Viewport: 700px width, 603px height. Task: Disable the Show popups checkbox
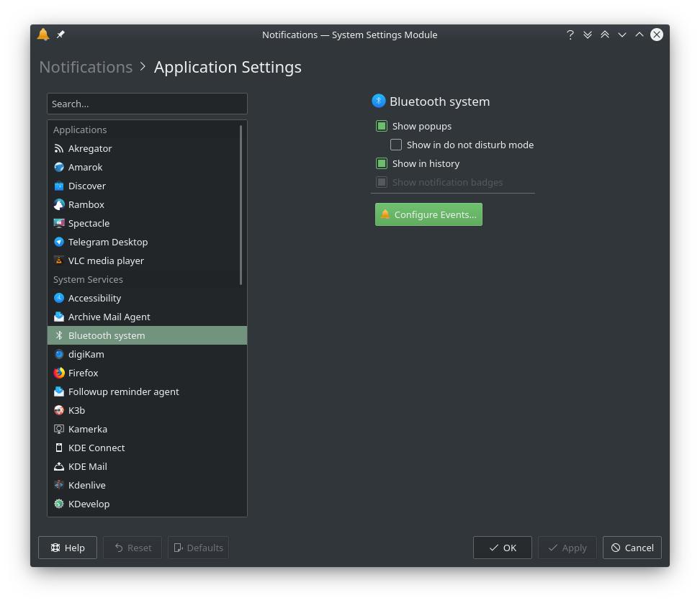(382, 126)
